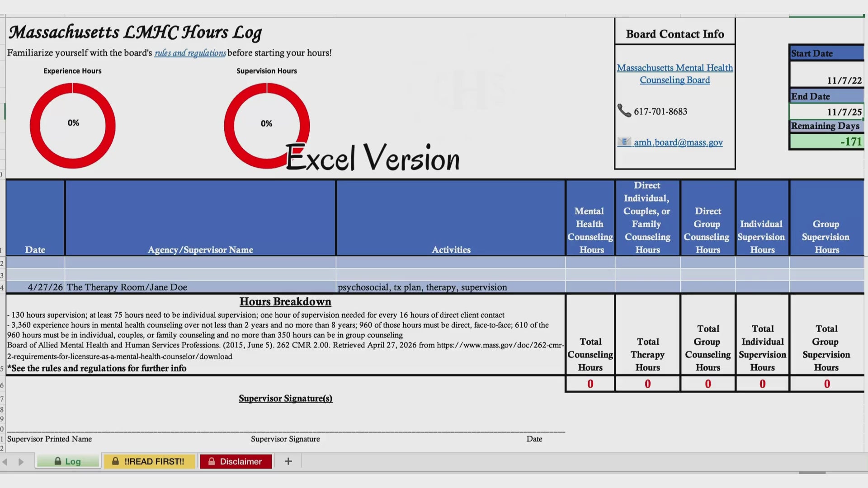
Task: Click Direct Group Counseling Hours header
Action: [708, 218]
